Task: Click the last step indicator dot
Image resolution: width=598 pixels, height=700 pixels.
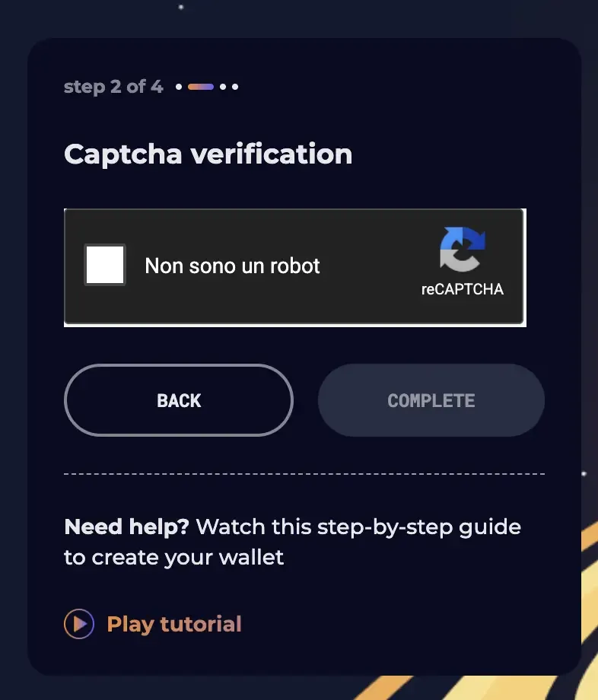Action: pyautogui.click(x=235, y=87)
